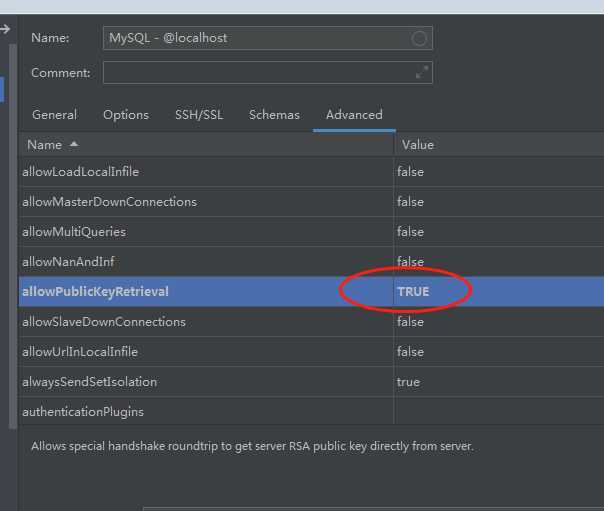Switch to the Schemas tab
The image size is (604, 511).
coord(274,115)
